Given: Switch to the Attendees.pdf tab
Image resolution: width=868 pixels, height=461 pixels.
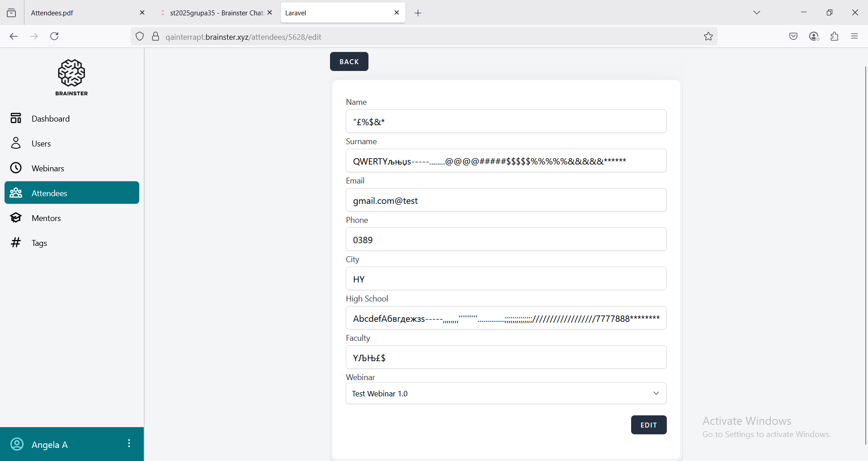Looking at the screenshot, I should click(81, 13).
